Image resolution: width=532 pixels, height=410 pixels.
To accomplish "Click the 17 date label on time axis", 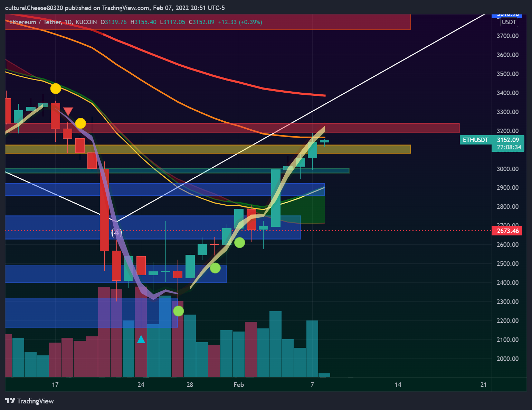I will pyautogui.click(x=55, y=385).
